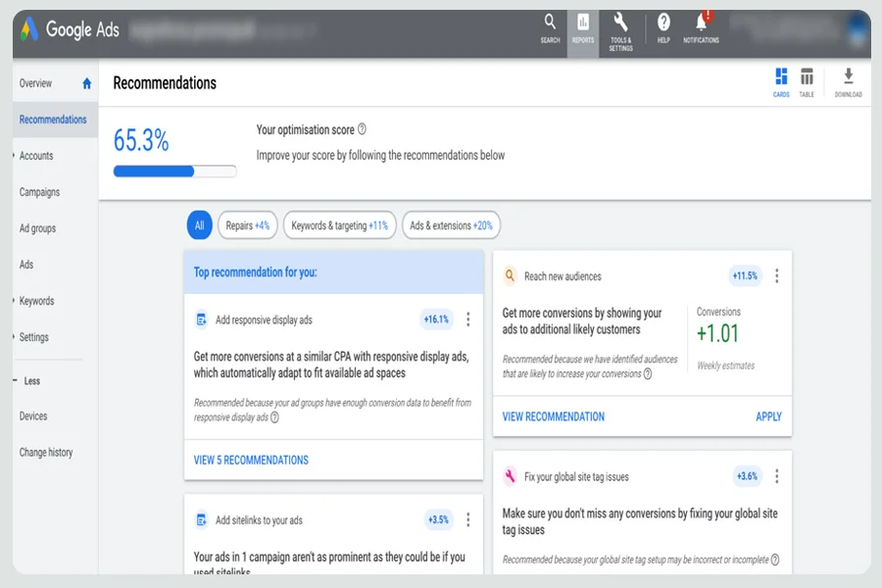Click the Reach new audiences magnifier icon
The image size is (882, 588).
coord(510,275)
